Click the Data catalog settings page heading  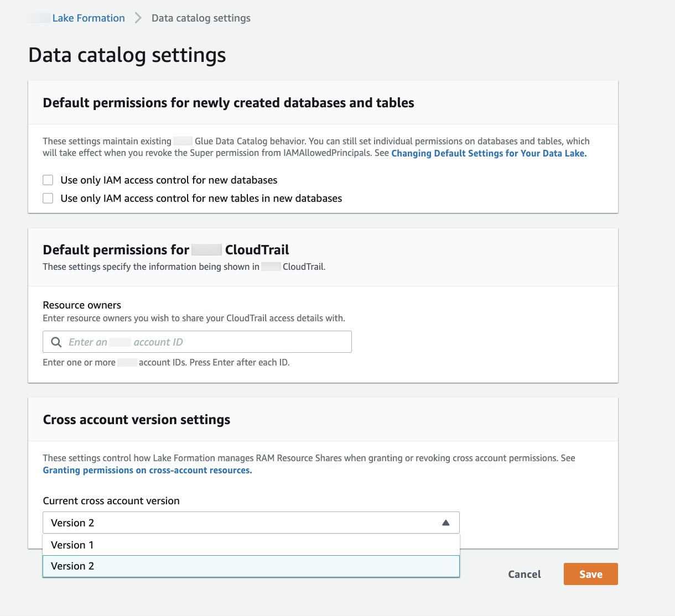pyautogui.click(x=127, y=55)
